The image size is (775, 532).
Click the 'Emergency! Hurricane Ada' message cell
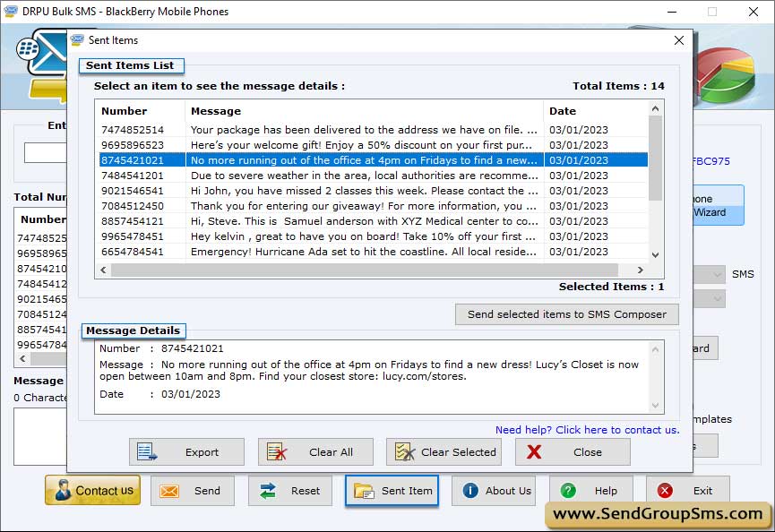pyautogui.click(x=364, y=252)
